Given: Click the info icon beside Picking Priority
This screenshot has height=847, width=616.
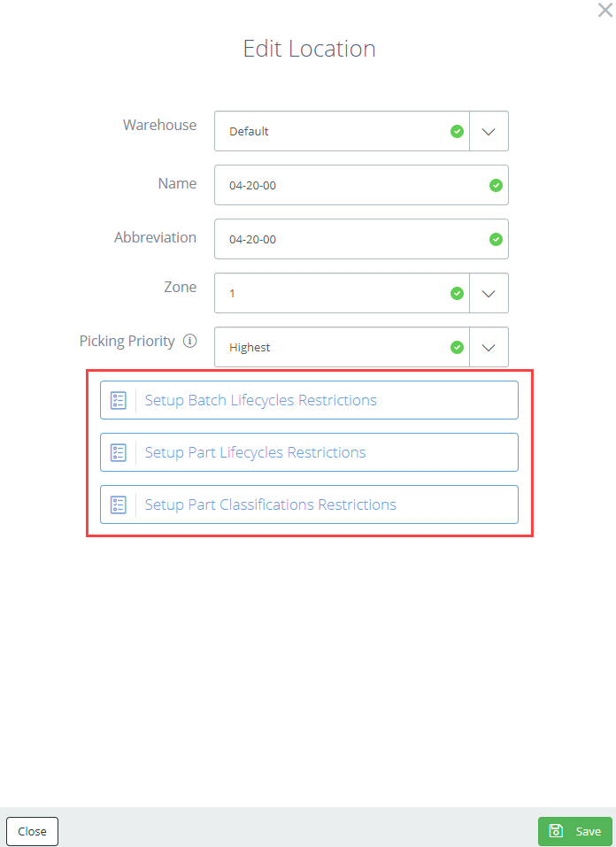Looking at the screenshot, I should pyautogui.click(x=190, y=341).
